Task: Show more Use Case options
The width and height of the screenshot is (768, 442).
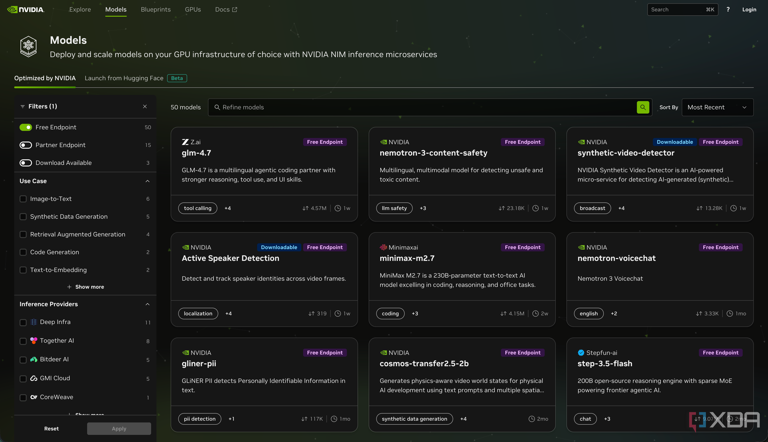Action: (x=86, y=287)
